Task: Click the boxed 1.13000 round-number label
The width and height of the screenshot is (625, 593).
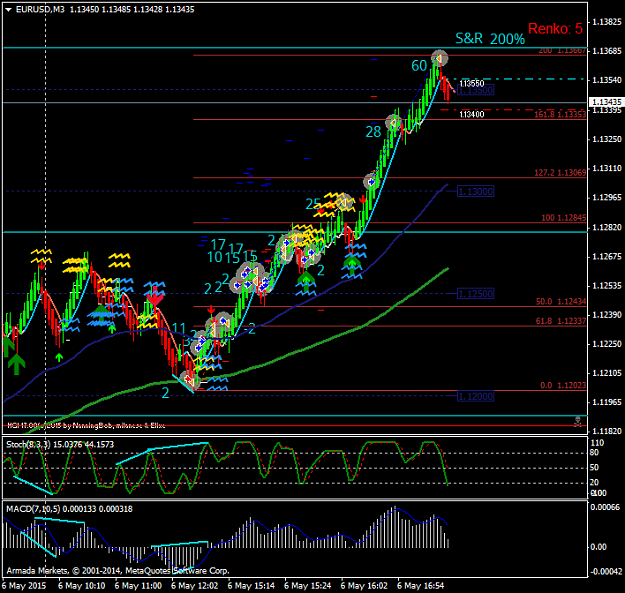Action: 476,192
